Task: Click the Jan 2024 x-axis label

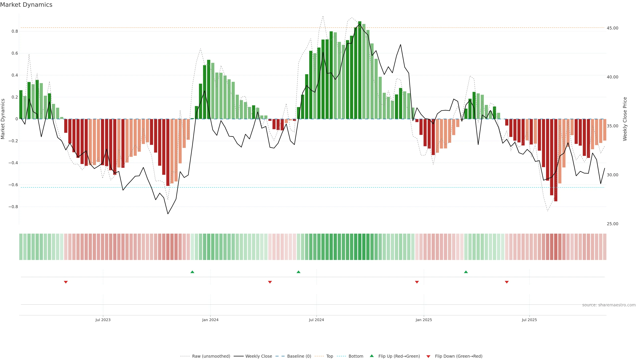Action: point(210,320)
